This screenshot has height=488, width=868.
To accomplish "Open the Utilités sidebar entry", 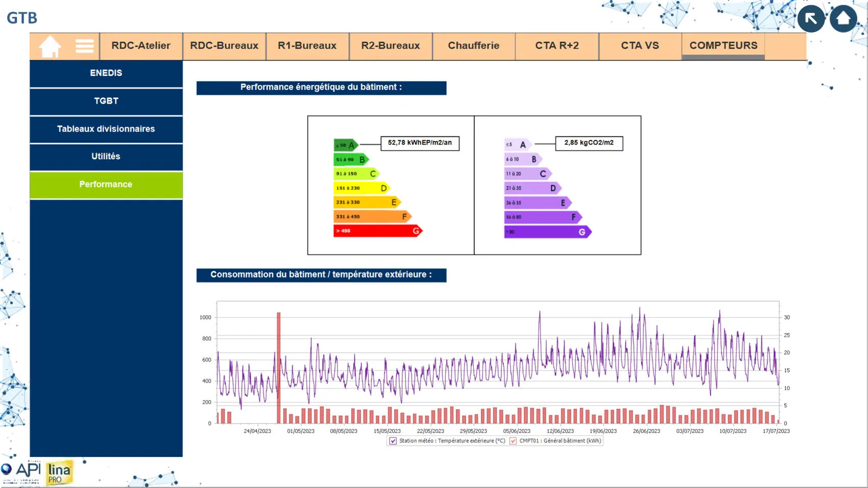I will pos(106,157).
